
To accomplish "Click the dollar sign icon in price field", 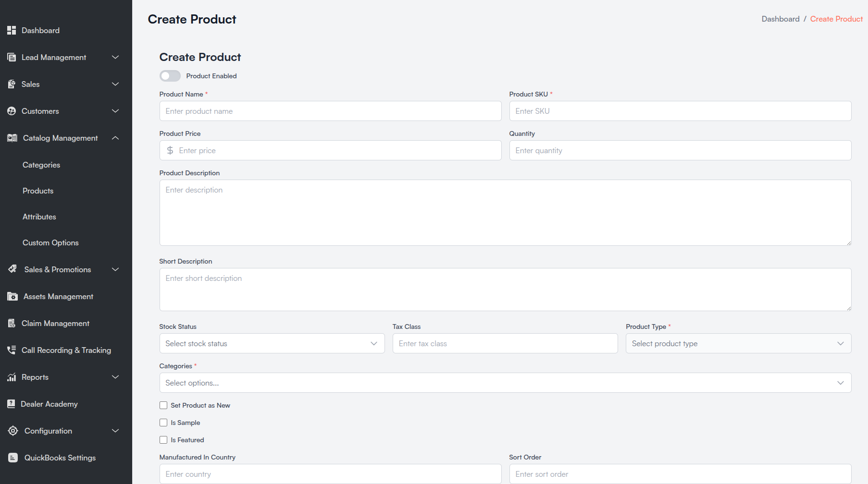I will point(170,150).
